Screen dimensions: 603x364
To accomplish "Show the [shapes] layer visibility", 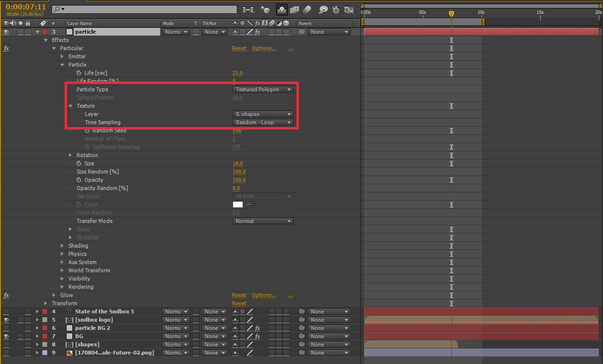I will click(x=6, y=345).
